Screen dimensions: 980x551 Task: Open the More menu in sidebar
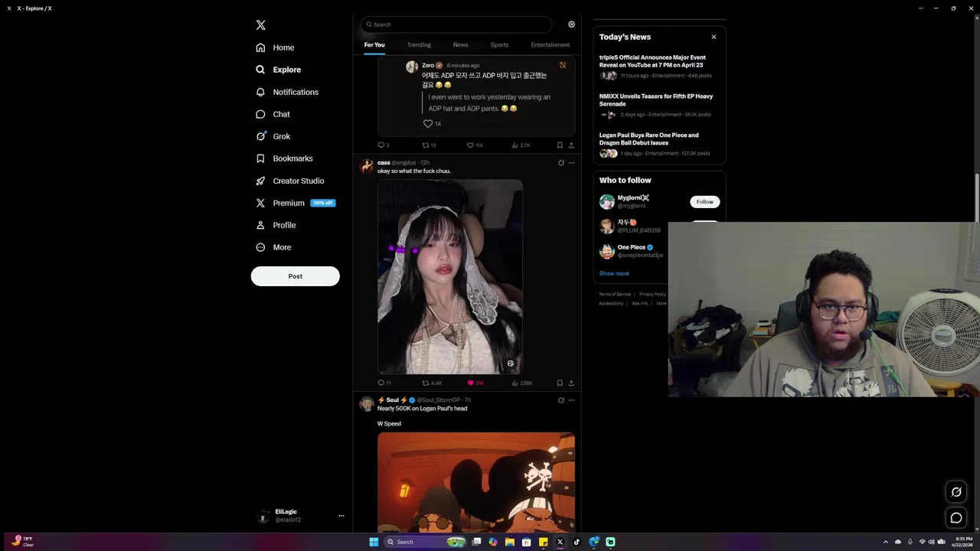pyautogui.click(x=274, y=247)
